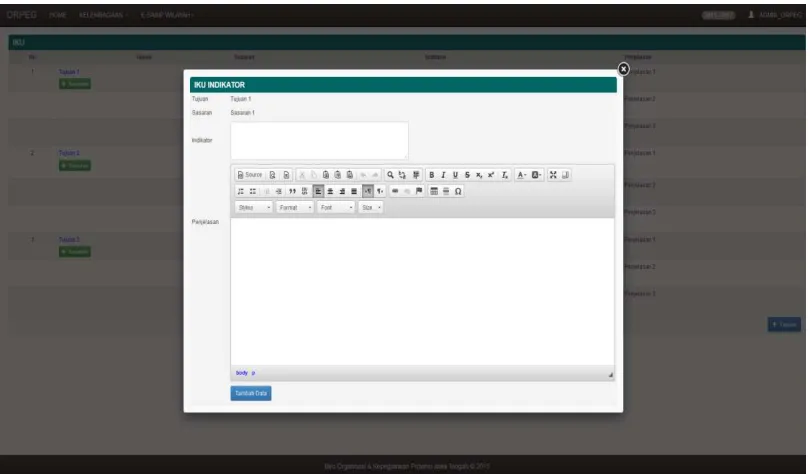Close the IKU Indikator dialog
This screenshot has height=474, width=810.
624,69
